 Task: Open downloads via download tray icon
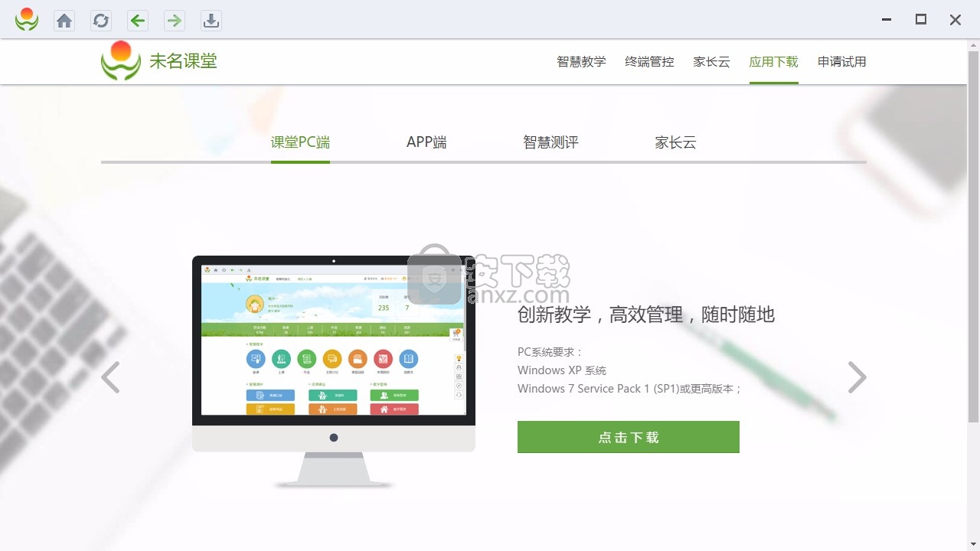[x=211, y=21]
